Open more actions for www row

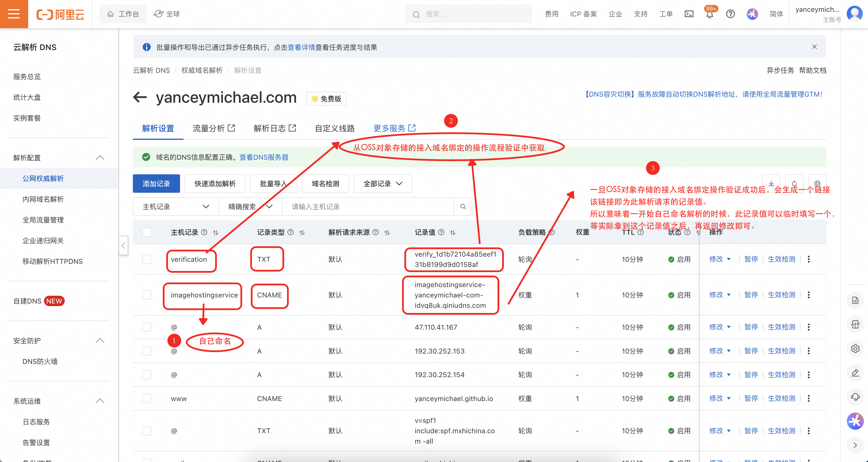pos(809,398)
